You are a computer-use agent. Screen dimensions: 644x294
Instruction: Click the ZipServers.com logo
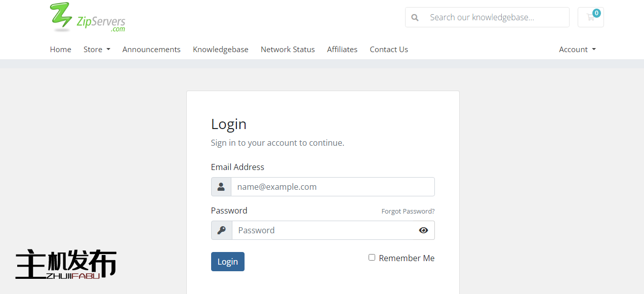pyautogui.click(x=88, y=18)
